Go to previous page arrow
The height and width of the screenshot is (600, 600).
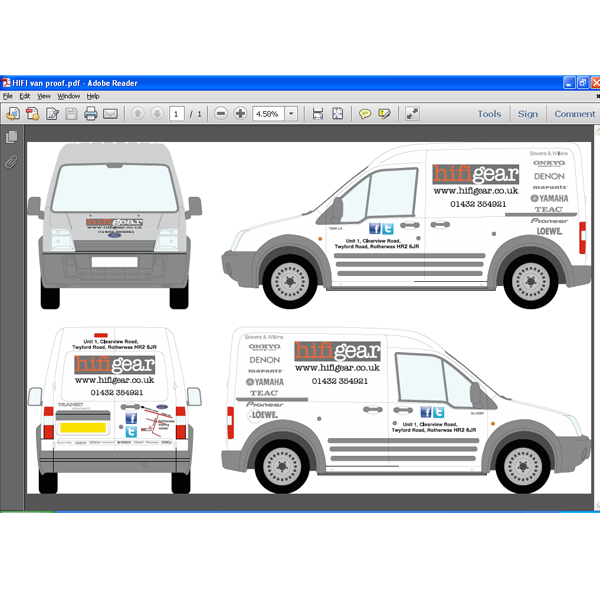138,114
